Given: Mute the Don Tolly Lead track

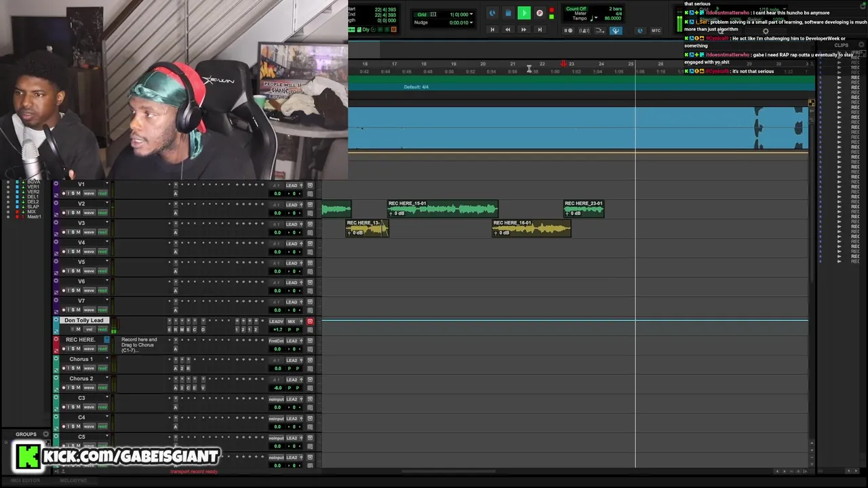Looking at the screenshot, I should [77, 329].
